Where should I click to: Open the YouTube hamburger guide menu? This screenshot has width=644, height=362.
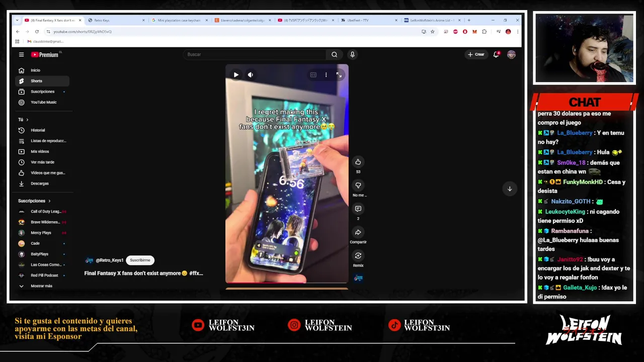[x=21, y=54]
